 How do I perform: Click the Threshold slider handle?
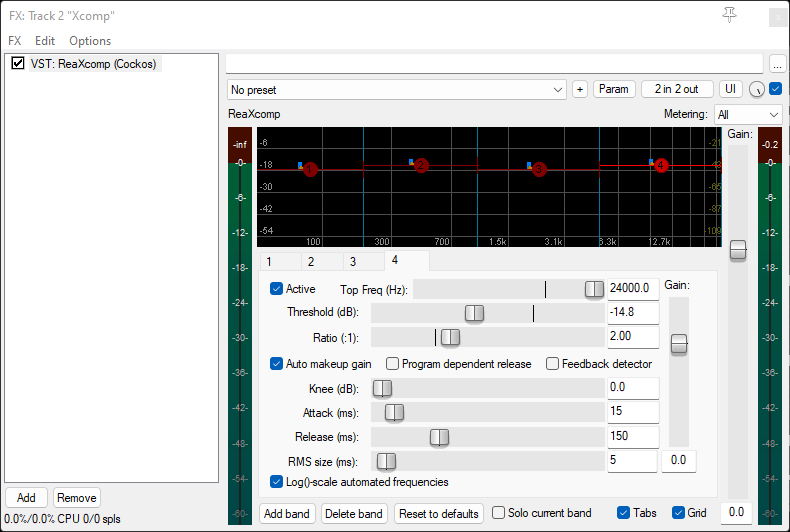click(x=474, y=313)
